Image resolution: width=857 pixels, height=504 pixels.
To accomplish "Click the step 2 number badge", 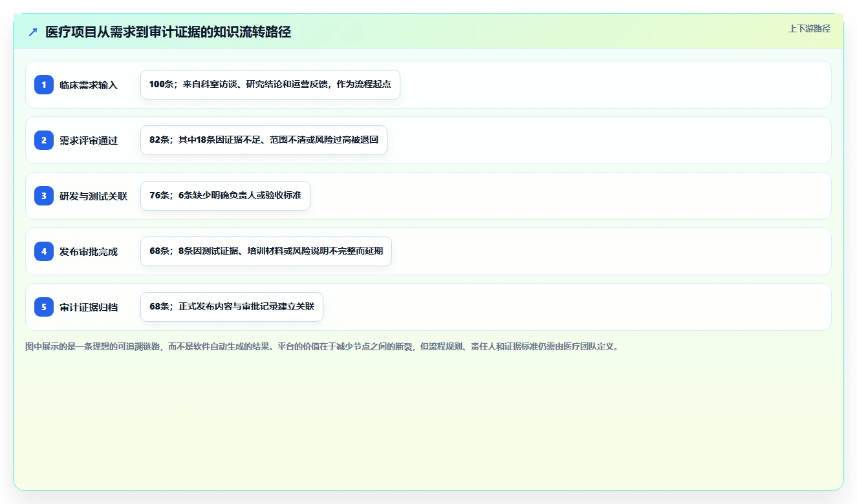I will (44, 140).
